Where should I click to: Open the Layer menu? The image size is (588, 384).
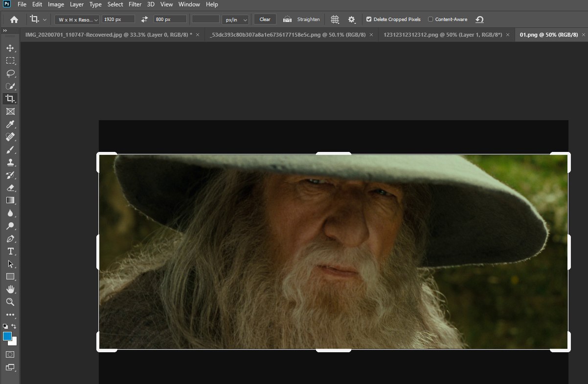click(x=77, y=4)
